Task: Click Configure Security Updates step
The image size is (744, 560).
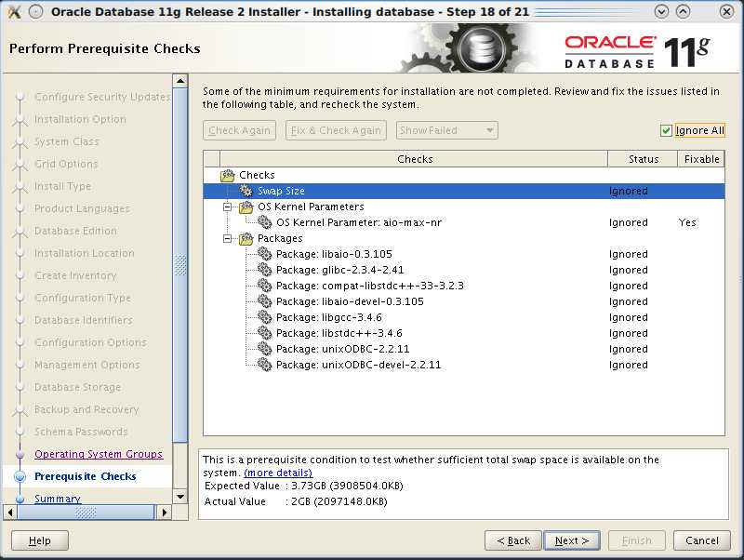Action: click(102, 97)
